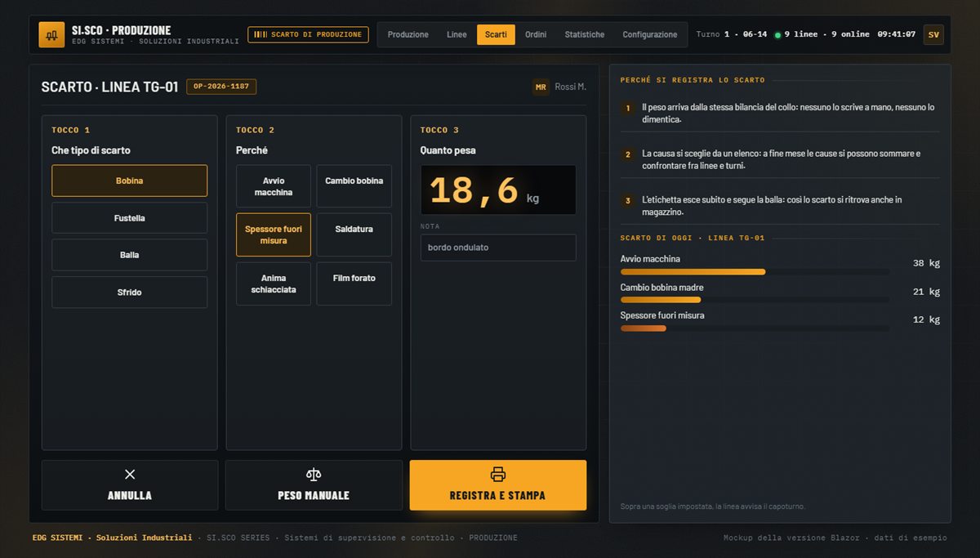Select Balla as scrap type

[x=129, y=255]
